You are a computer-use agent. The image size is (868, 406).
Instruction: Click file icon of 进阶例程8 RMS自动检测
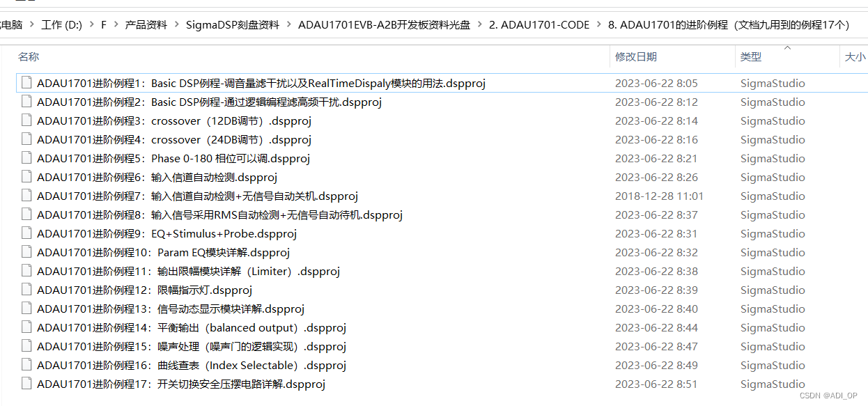coord(26,214)
